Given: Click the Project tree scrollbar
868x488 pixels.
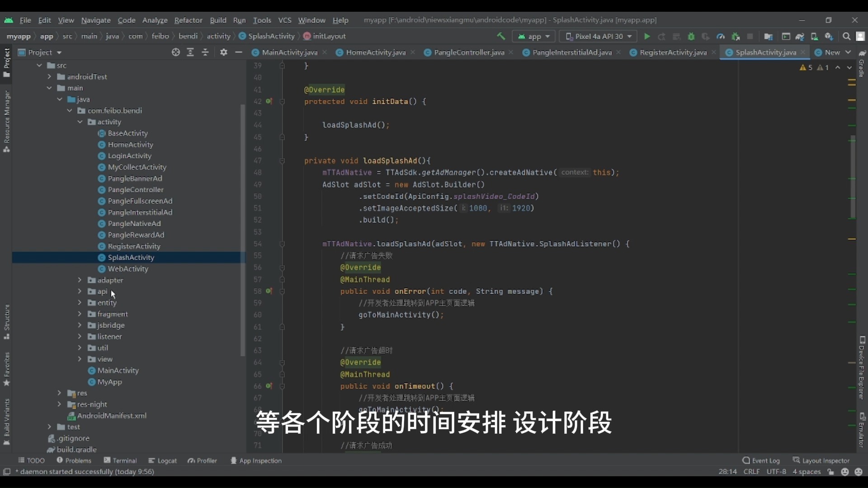Looking at the screenshot, I should (243, 230).
